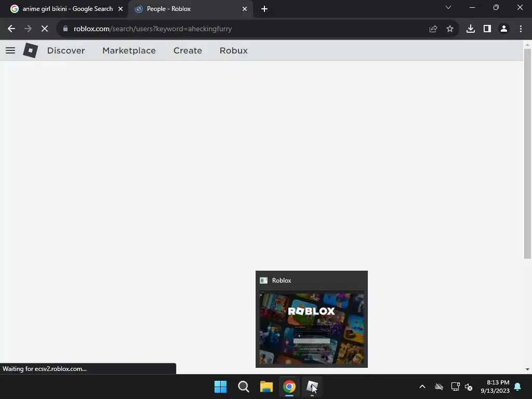Close the Google Search tab

click(x=121, y=9)
